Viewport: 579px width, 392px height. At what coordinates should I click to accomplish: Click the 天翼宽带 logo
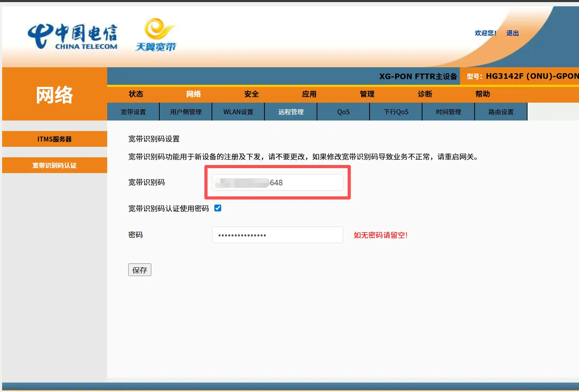[x=156, y=35]
